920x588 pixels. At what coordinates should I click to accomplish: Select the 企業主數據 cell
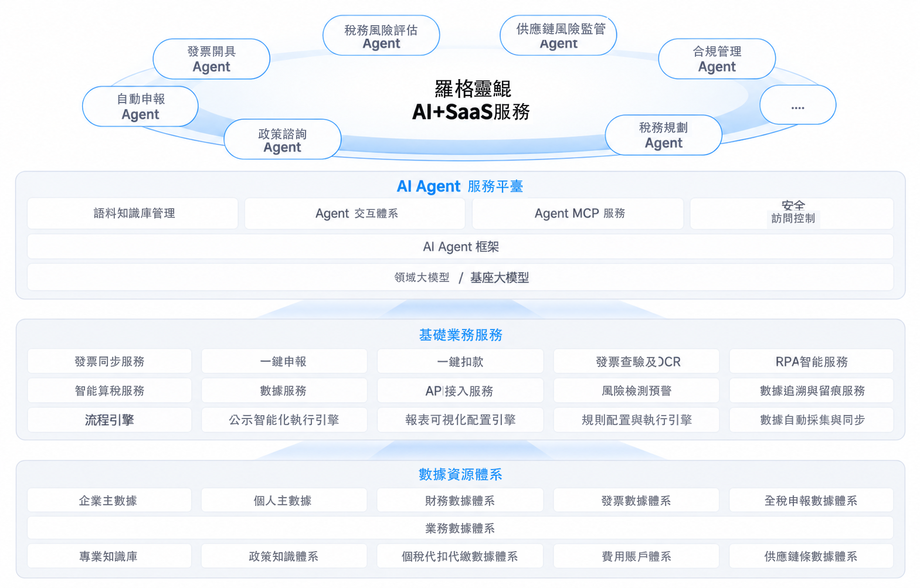(110, 500)
